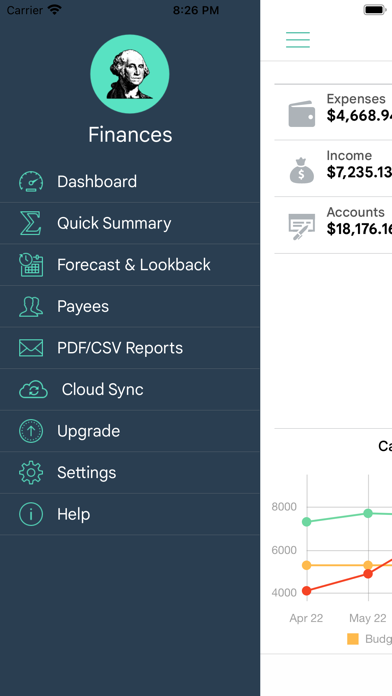Click the May 22 axis label
The height and width of the screenshot is (696, 392).
tap(368, 618)
